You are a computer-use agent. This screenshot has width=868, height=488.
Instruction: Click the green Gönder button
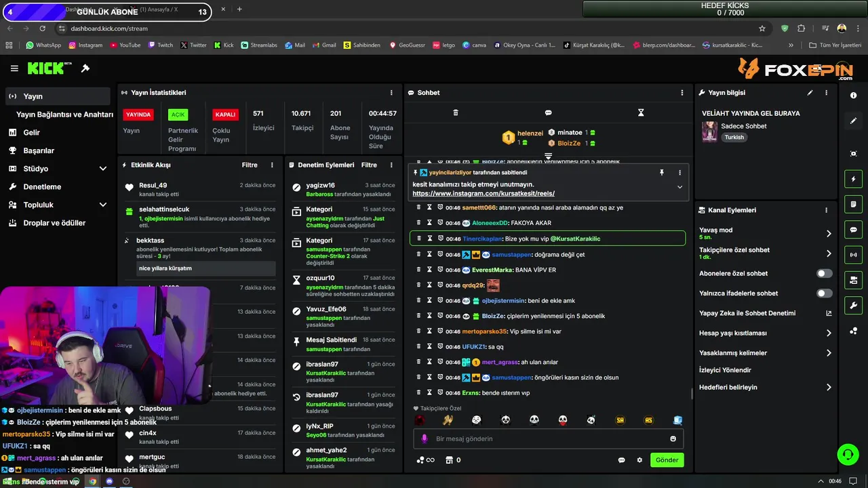667,460
